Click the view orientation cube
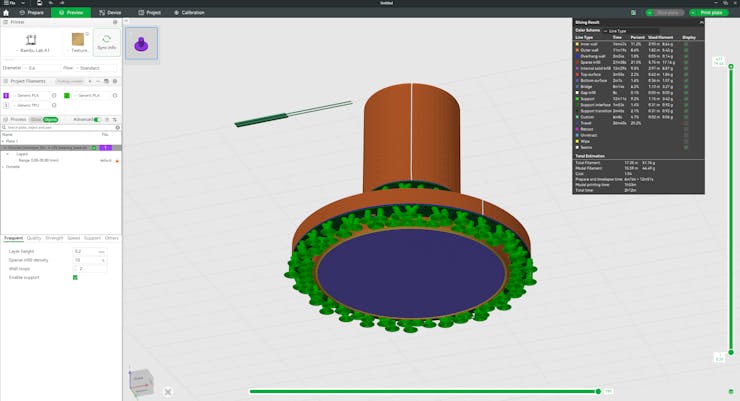This screenshot has height=401, width=740. 141,381
